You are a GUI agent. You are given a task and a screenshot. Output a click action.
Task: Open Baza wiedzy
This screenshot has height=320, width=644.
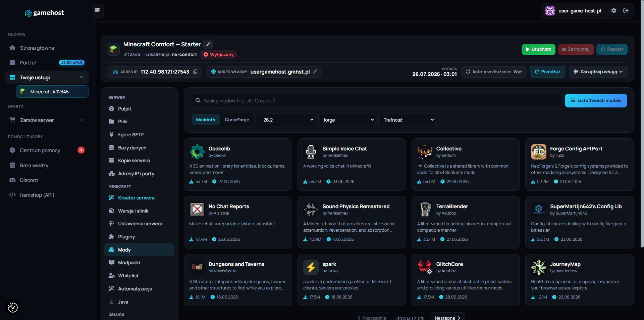click(x=47, y=165)
